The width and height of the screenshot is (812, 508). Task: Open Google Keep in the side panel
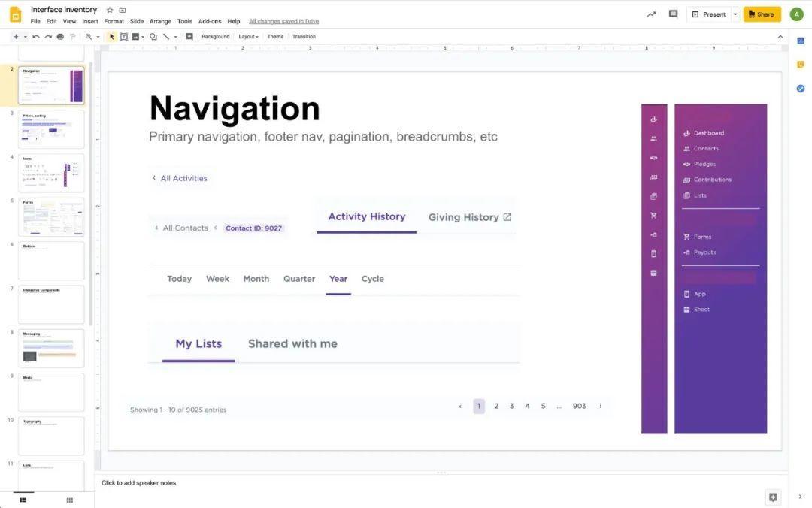[x=801, y=65]
